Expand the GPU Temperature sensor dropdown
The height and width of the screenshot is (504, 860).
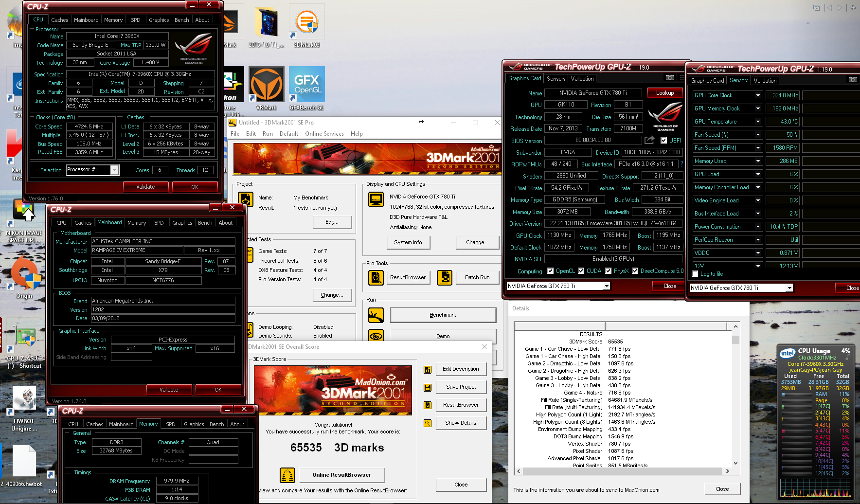pyautogui.click(x=758, y=122)
